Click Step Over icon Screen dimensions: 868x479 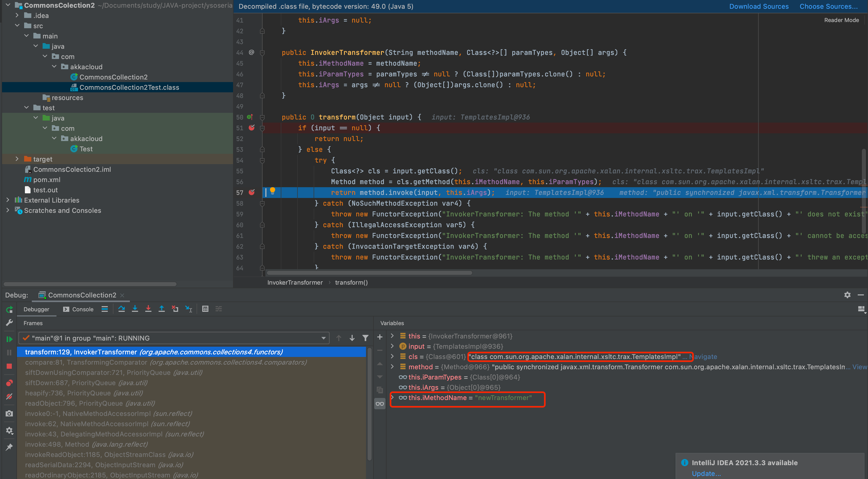click(x=122, y=309)
